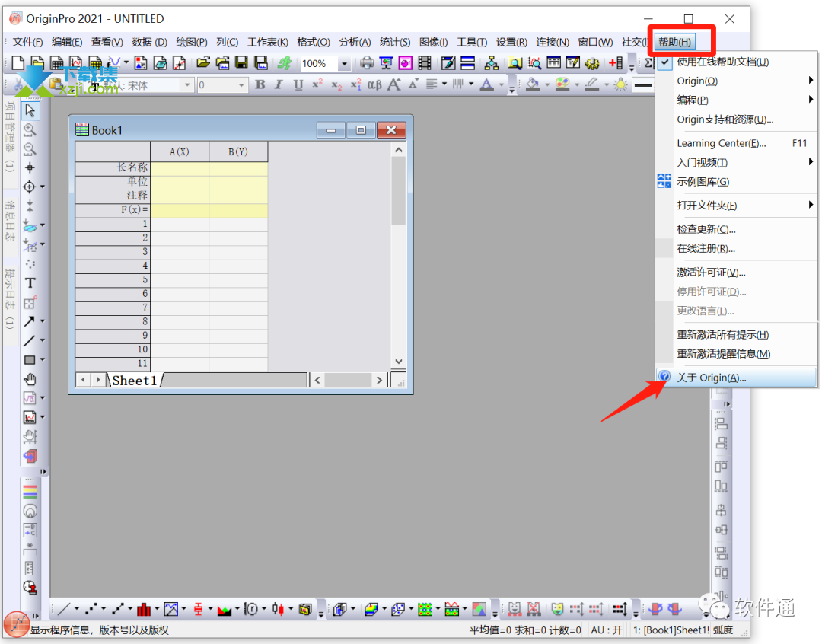
Task: Click the Increase Font Size icon
Action: tap(393, 84)
